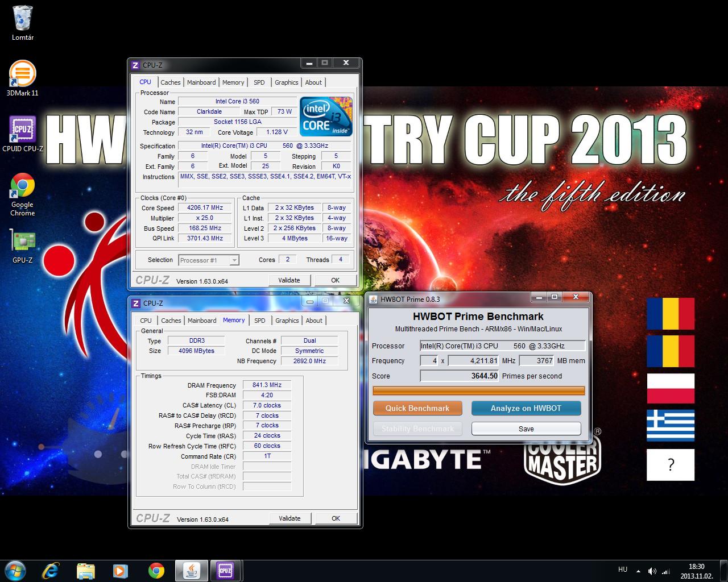Click the taskbar clock showing 18:30
The height and width of the screenshot is (582, 728).
[696, 571]
